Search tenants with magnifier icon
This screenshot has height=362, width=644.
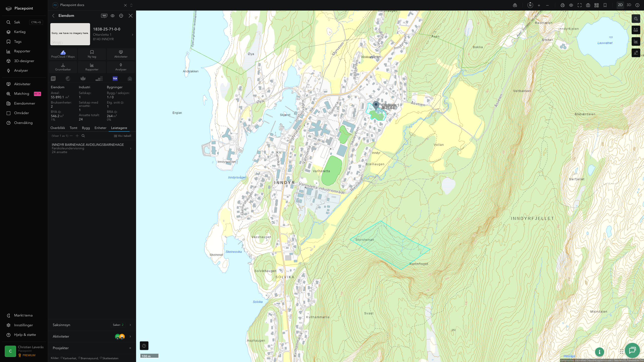83,136
